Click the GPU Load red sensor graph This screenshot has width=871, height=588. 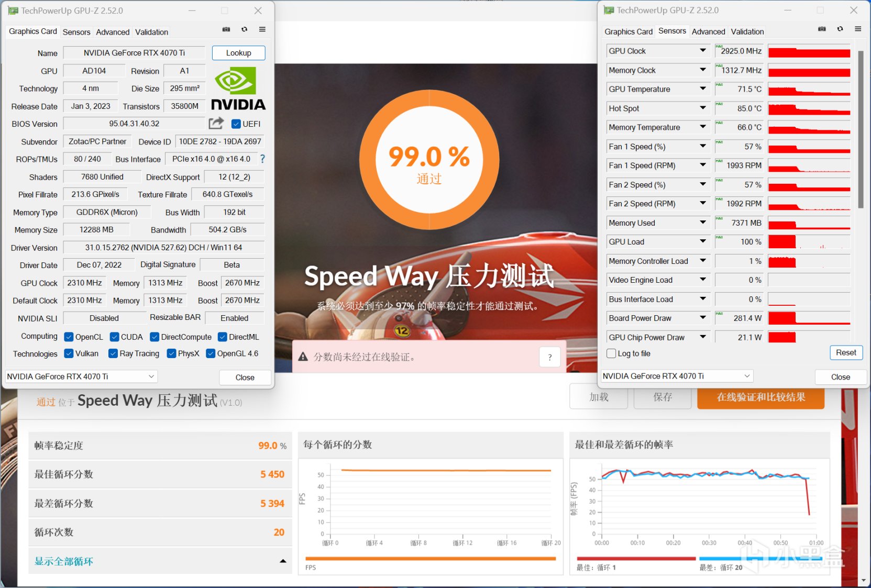pyautogui.click(x=809, y=242)
